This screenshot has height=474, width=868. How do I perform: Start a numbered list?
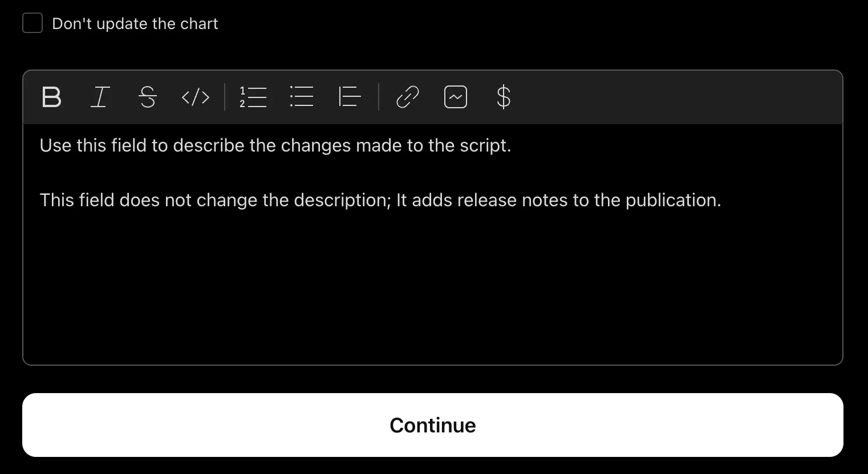pyautogui.click(x=253, y=97)
